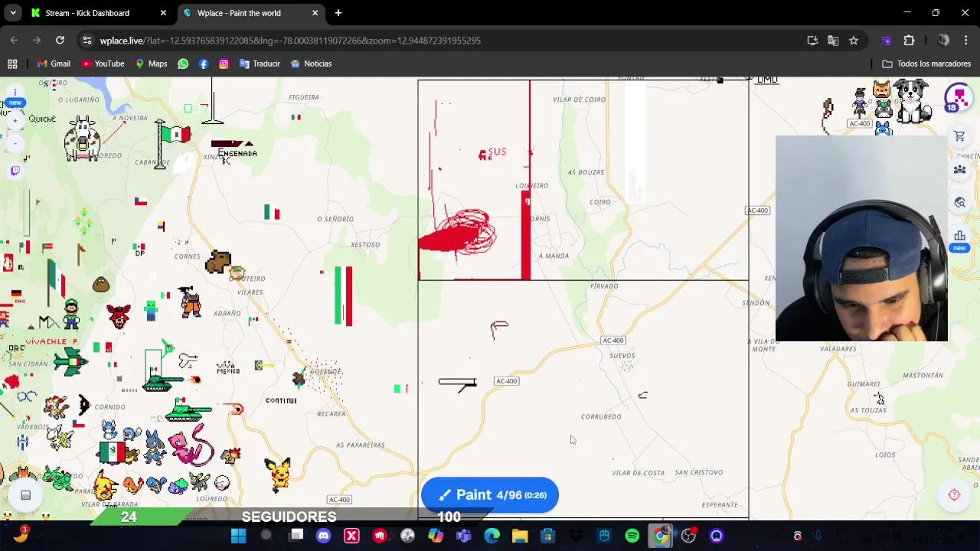Open Chrome three-dot menu
The width and height of the screenshot is (980, 551).
point(966,41)
